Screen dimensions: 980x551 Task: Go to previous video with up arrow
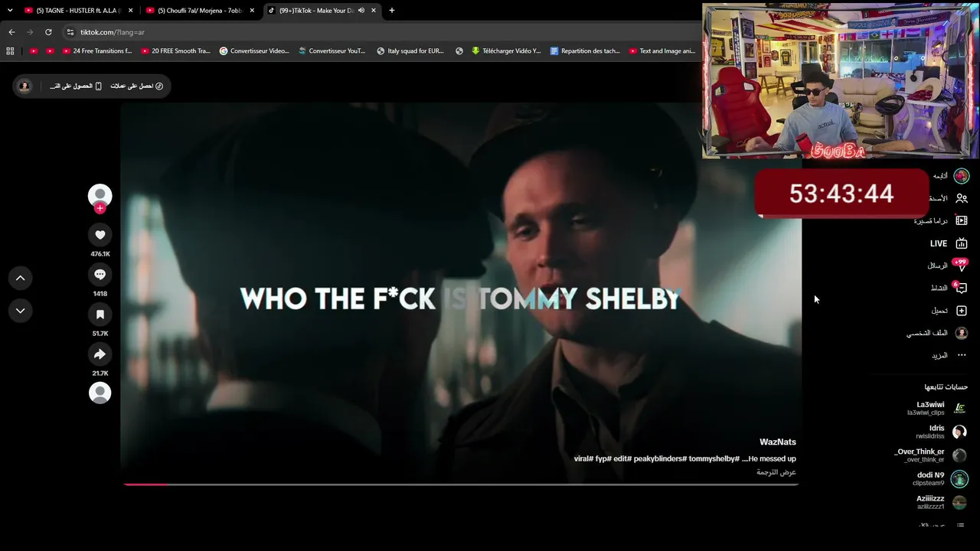[x=21, y=278]
